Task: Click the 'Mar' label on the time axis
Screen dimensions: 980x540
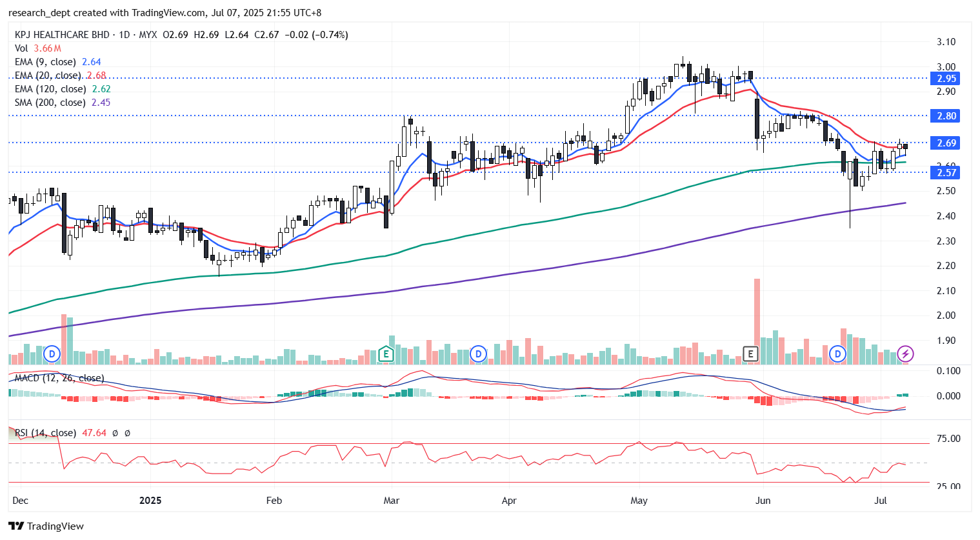Action: (x=392, y=501)
